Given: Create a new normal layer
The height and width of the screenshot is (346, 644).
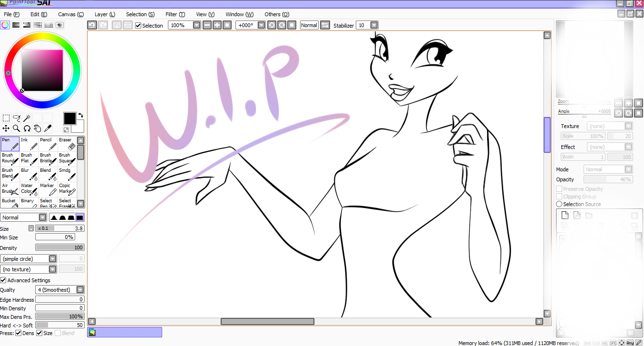Looking at the screenshot, I should point(566,216).
